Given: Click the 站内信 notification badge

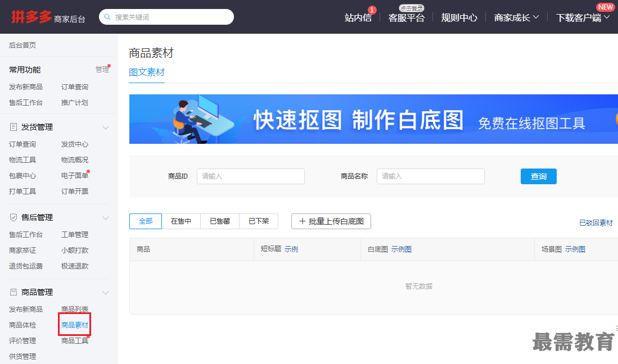Looking at the screenshot, I should tap(372, 10).
